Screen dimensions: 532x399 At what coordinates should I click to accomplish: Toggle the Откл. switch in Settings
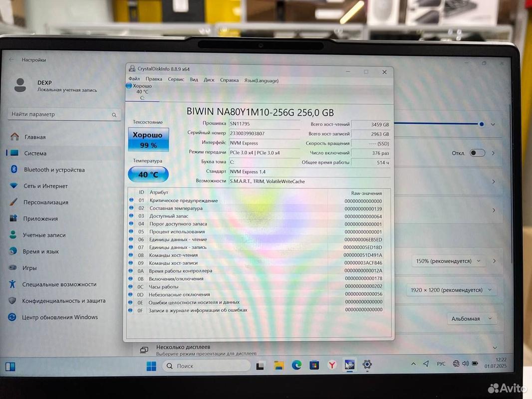(x=478, y=153)
